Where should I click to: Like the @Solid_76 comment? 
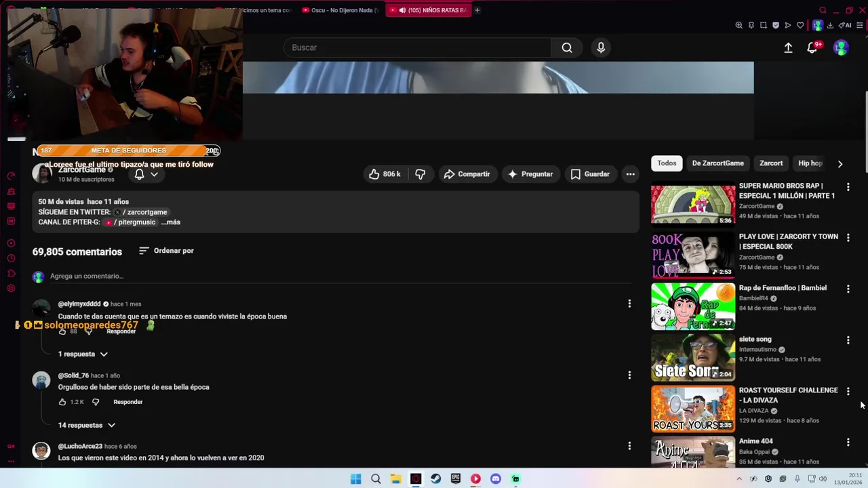coord(62,402)
